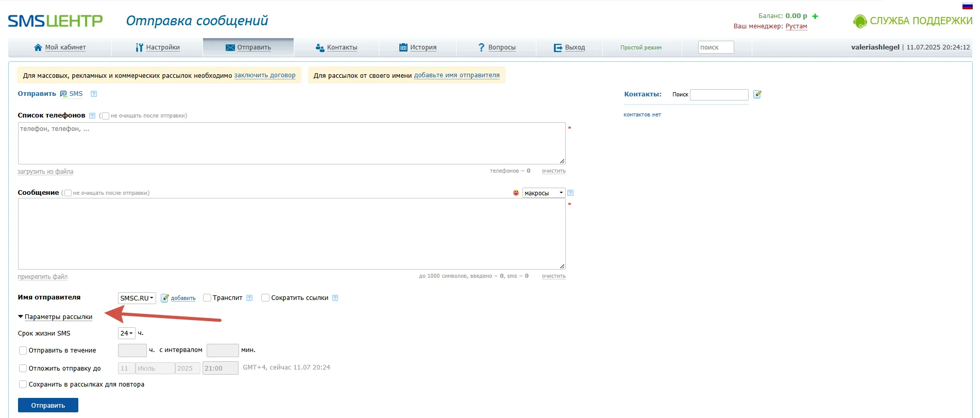Image resolution: width=980 pixels, height=418 pixels.
Task: Click the green plus to top up balance
Action: [x=815, y=16]
